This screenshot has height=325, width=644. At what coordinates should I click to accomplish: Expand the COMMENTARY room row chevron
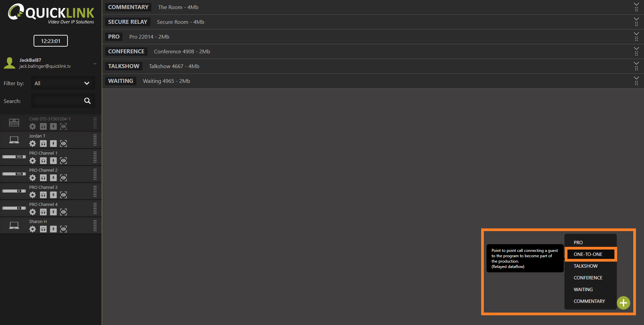(x=636, y=5)
